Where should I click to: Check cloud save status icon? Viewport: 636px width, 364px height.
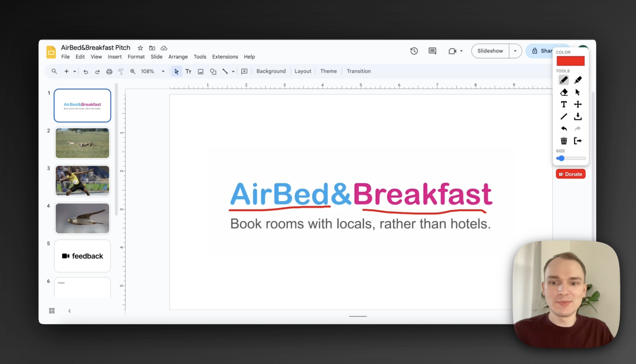pyautogui.click(x=164, y=48)
